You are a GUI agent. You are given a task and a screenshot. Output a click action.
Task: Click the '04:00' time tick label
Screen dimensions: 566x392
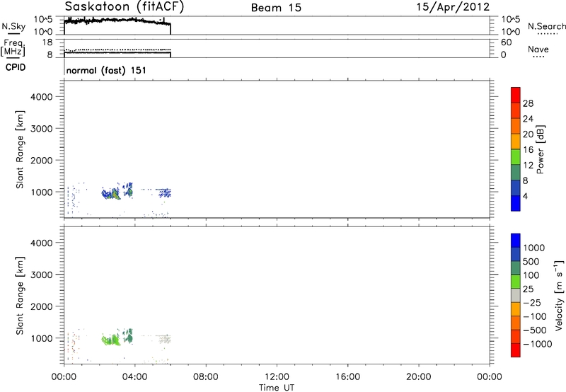pos(134,377)
